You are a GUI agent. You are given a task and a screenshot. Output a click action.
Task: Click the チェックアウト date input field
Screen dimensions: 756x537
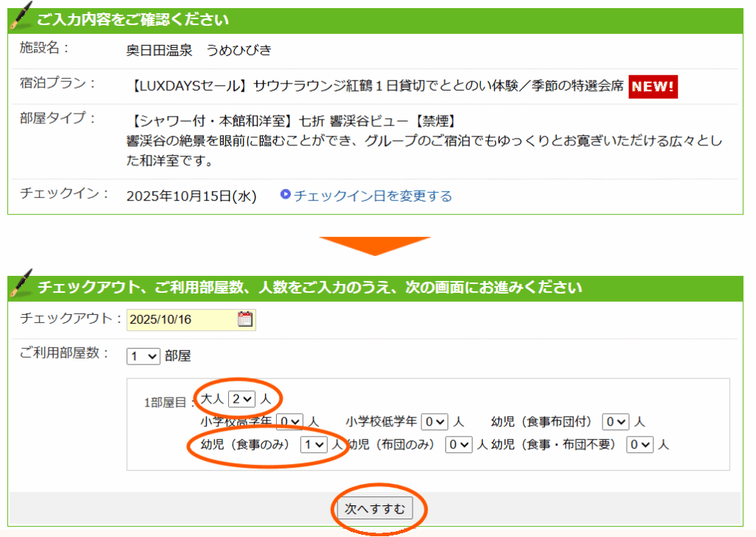(181, 319)
